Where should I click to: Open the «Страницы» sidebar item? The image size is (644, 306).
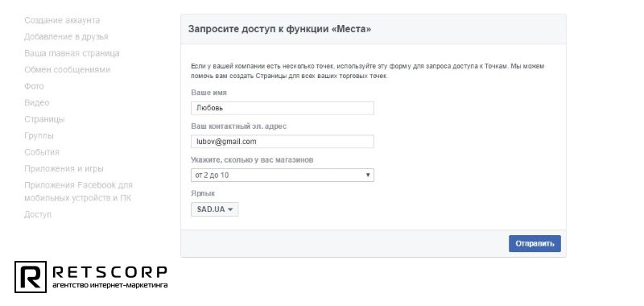click(x=44, y=119)
